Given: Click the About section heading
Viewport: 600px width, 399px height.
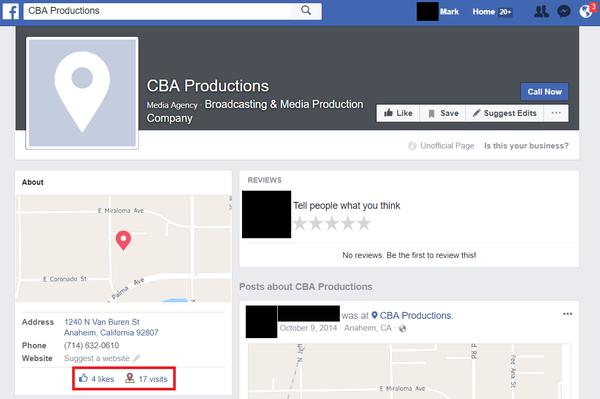Looking at the screenshot, I should coord(33,182).
